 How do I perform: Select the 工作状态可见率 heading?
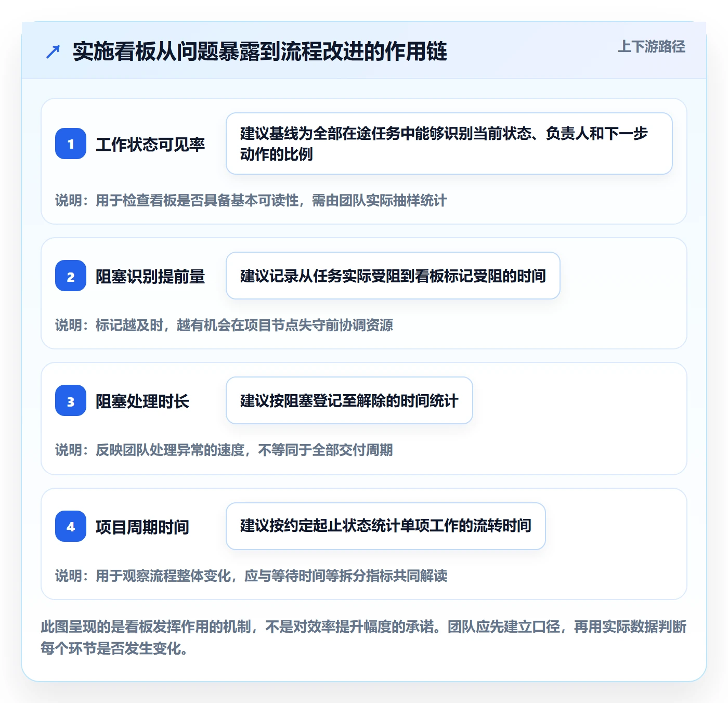[x=150, y=144]
